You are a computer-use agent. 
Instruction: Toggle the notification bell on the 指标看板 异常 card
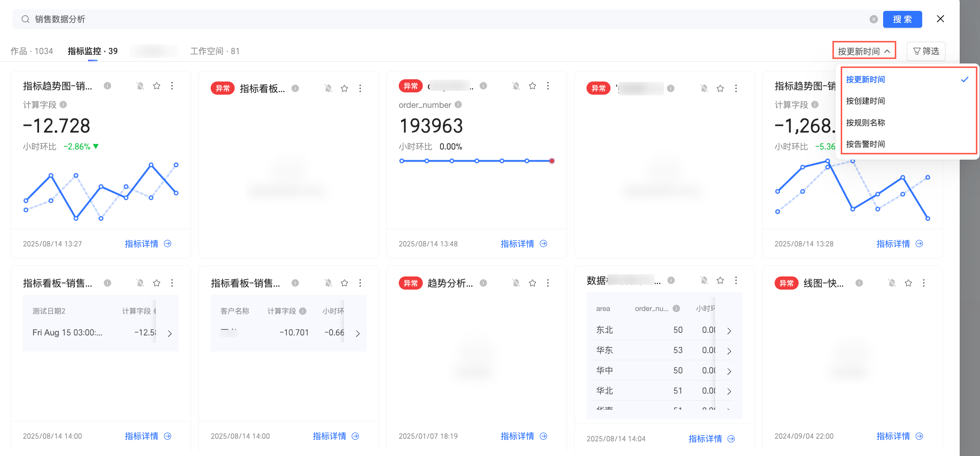pyautogui.click(x=328, y=89)
